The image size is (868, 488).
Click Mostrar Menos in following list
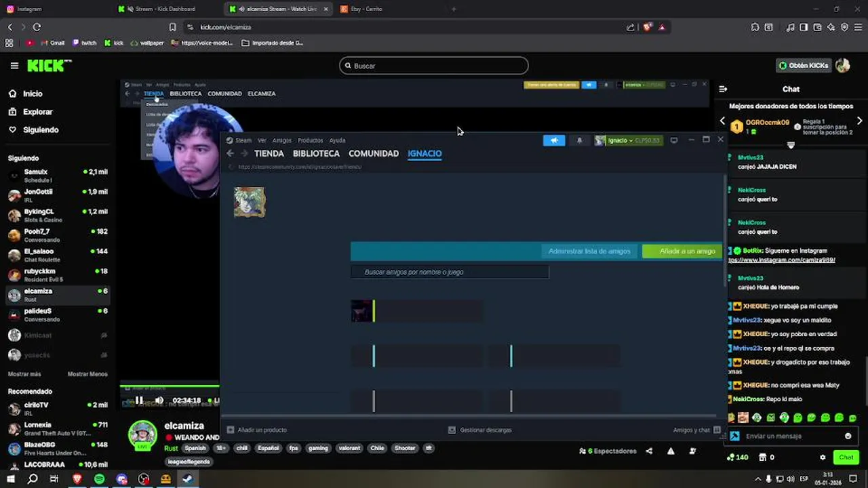tap(87, 374)
